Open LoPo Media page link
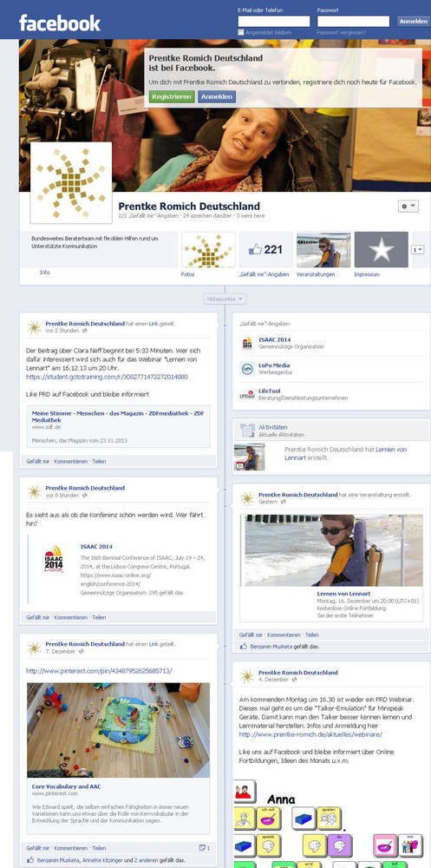The image size is (431, 868). [x=274, y=365]
